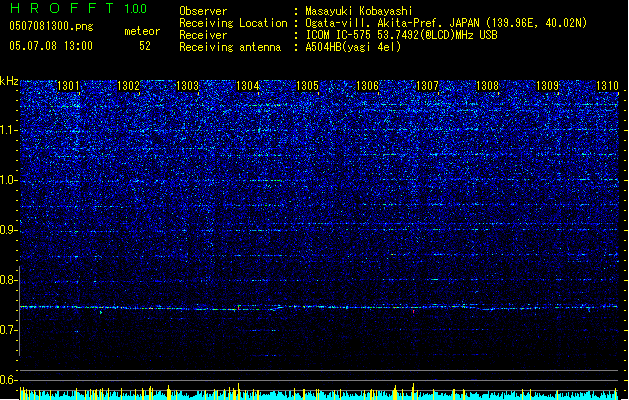Click the Ogata-vill. Akita-Pref. JAPAN location text

(x=446, y=23)
